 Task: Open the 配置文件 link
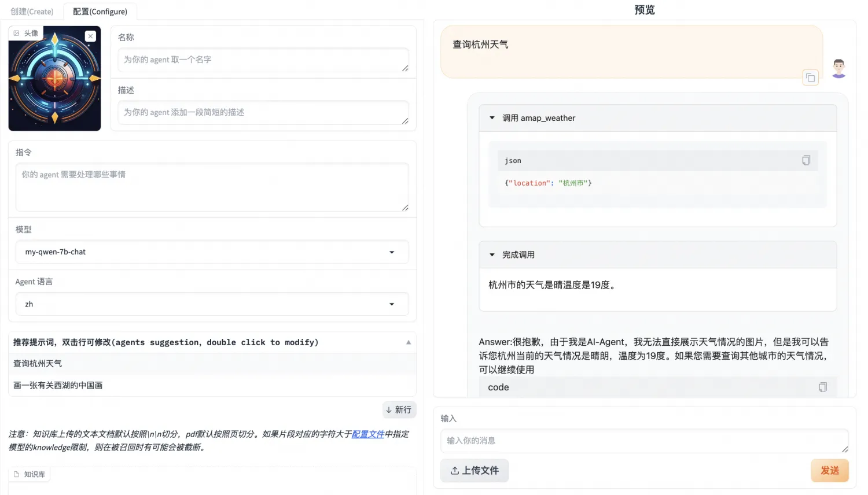tap(369, 434)
